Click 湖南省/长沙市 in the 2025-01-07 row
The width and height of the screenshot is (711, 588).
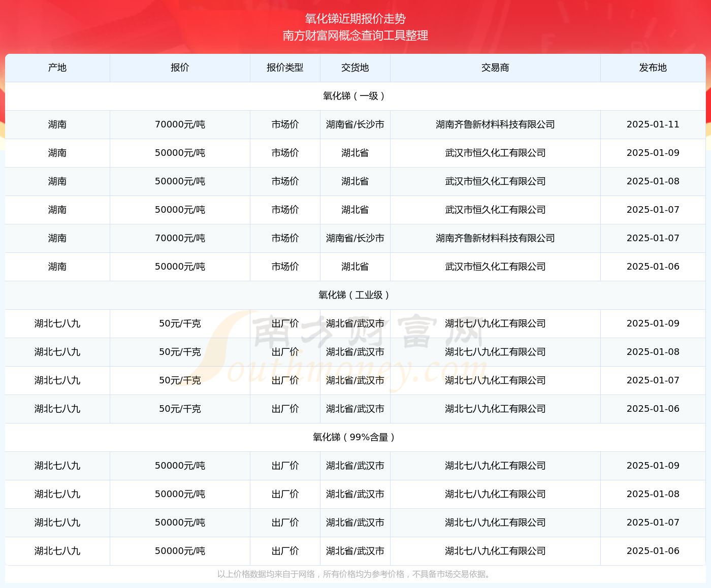[x=355, y=238]
